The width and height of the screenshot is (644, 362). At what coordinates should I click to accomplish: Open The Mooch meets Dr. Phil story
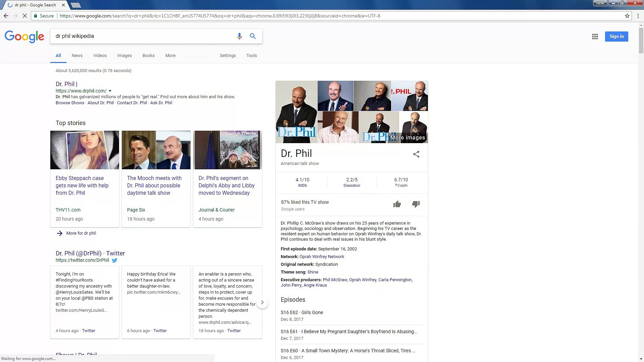coord(154,185)
